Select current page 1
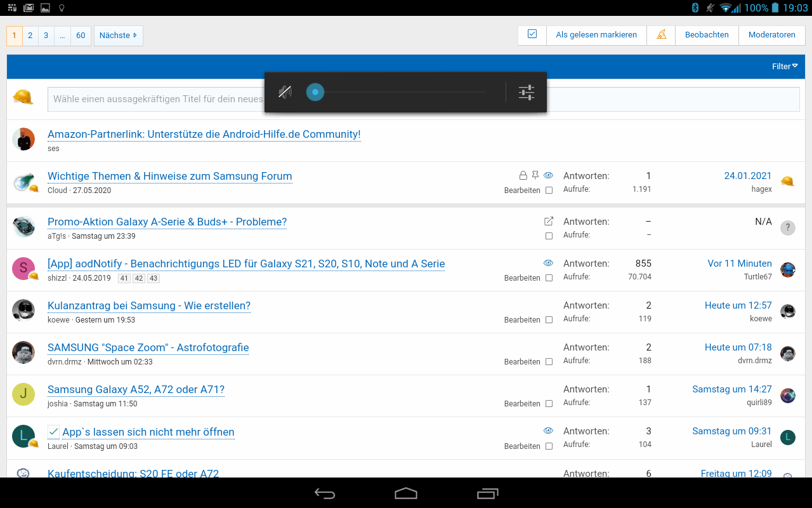This screenshot has height=508, width=812. pos(15,36)
